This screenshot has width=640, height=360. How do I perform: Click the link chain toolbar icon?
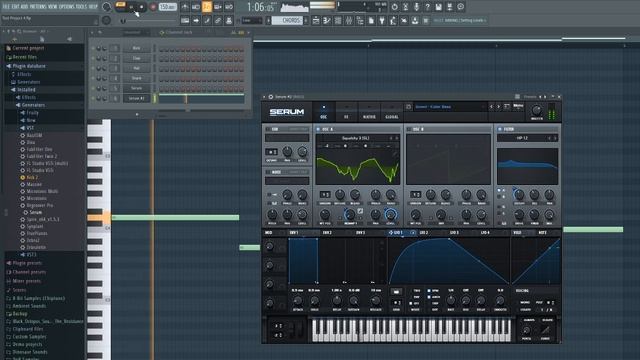click(x=218, y=20)
